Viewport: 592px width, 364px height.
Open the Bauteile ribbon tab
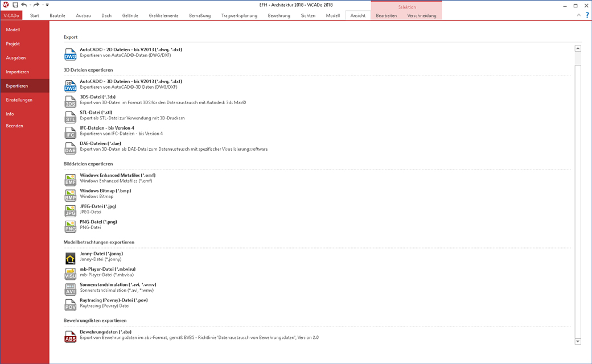coord(57,15)
